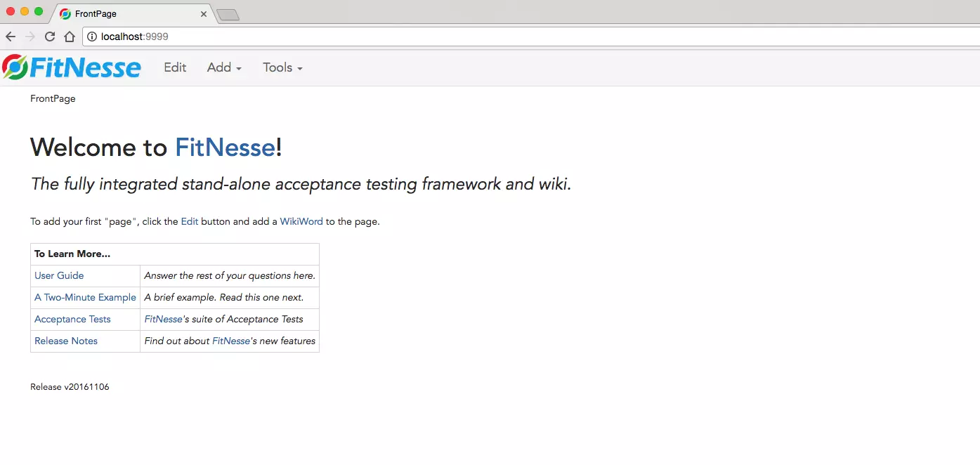
Task: Expand the Tools dropdown menu
Action: click(x=282, y=67)
